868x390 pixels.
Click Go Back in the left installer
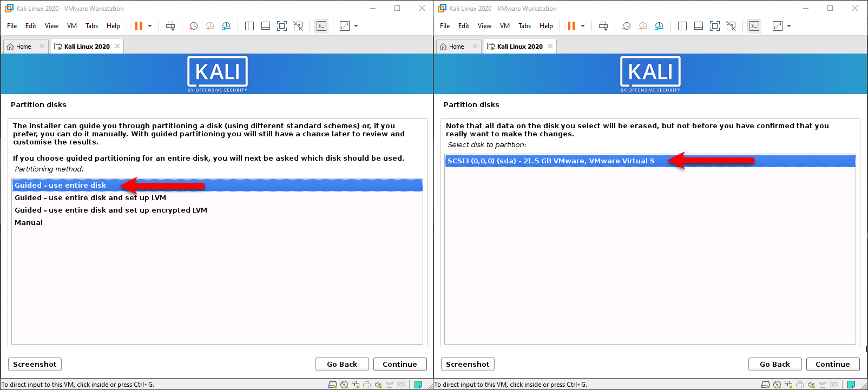[x=342, y=364]
